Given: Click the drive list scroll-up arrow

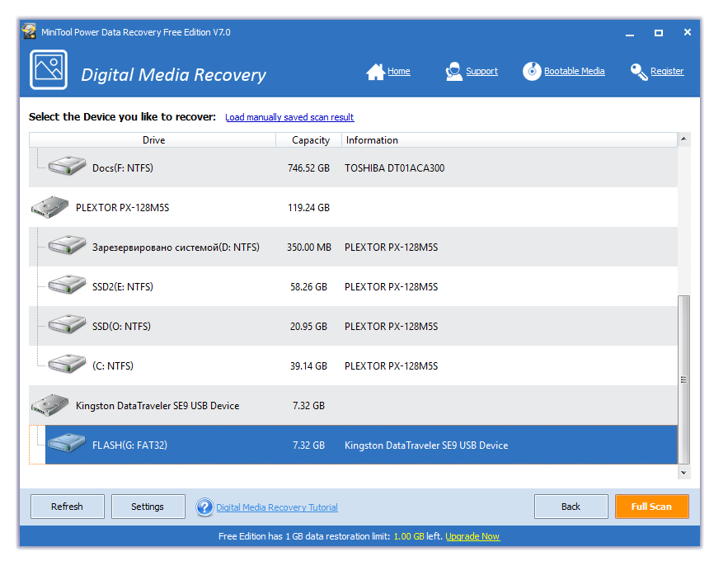Looking at the screenshot, I should 683,140.
